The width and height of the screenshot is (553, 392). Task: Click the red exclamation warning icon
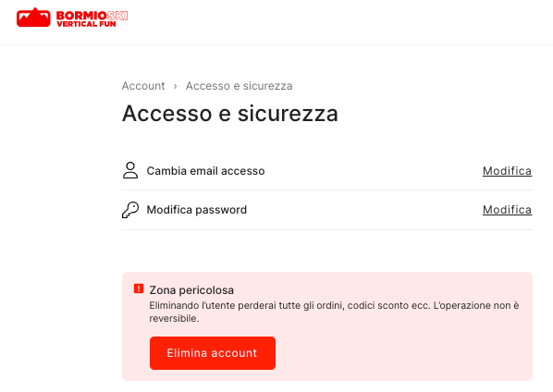(139, 288)
